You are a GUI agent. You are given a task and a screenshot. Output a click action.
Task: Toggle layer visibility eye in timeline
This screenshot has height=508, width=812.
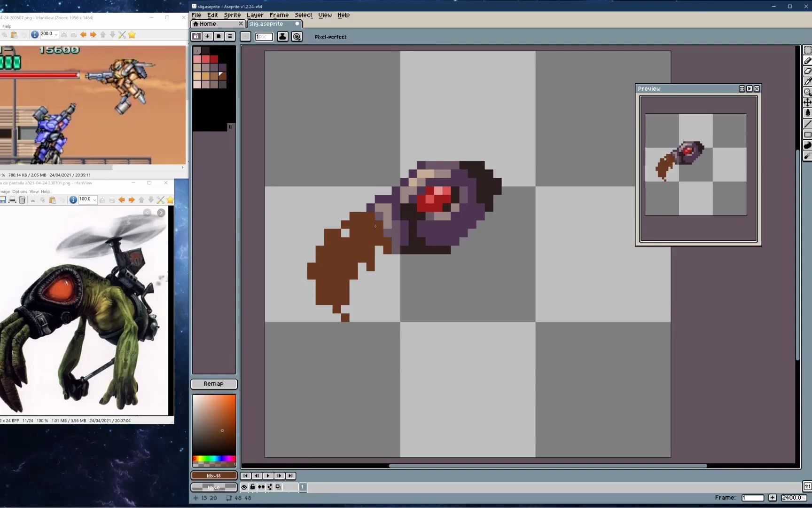(244, 487)
